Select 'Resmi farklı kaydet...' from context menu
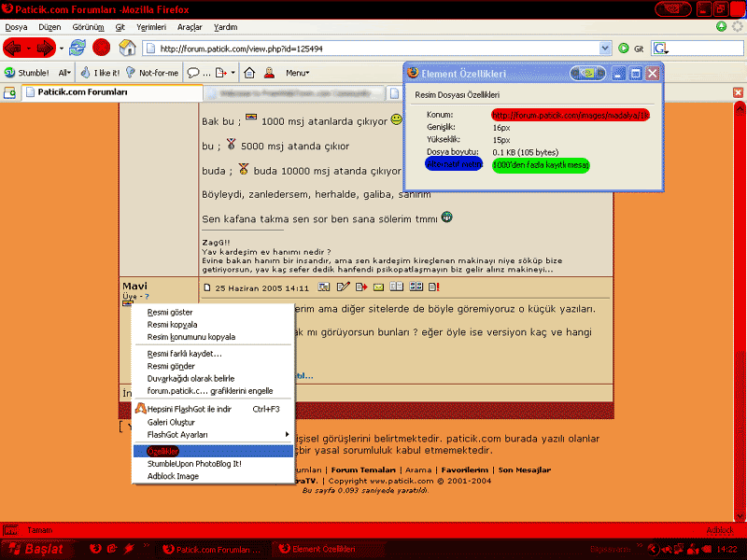This screenshot has height=560, width=747. (184, 354)
